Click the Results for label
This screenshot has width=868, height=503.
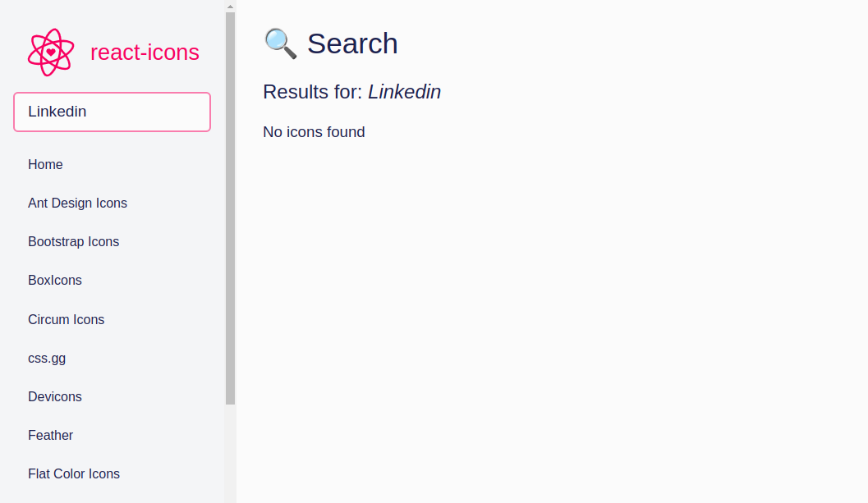(315, 91)
